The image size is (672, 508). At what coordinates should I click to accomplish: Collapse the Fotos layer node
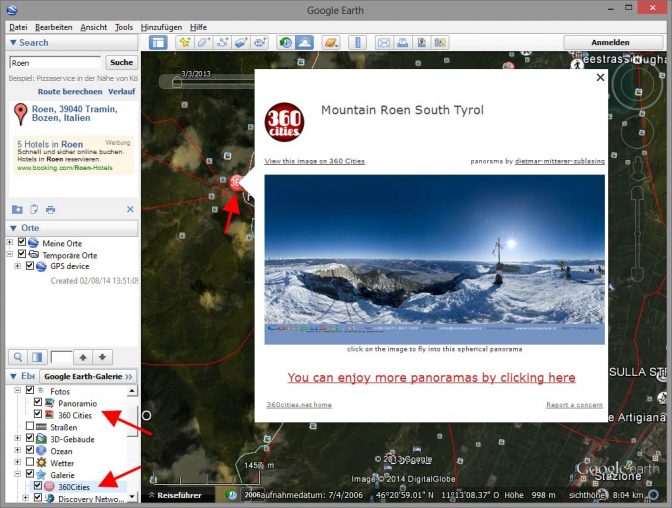(x=18, y=390)
